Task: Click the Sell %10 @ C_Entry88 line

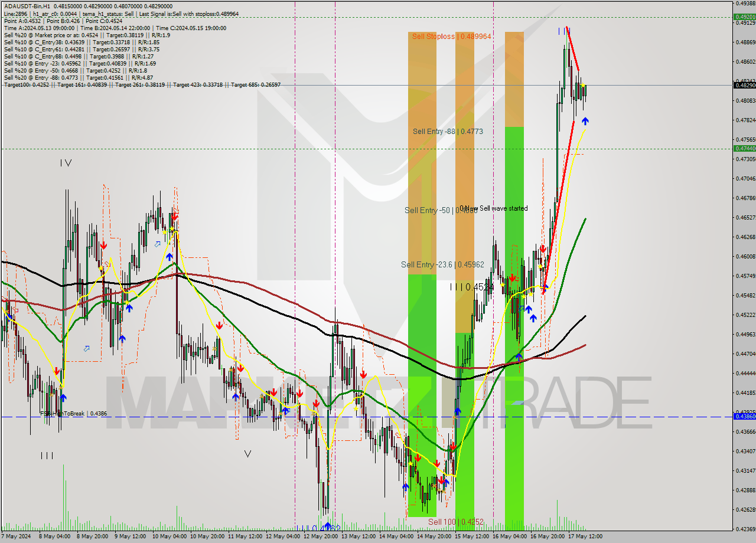Action: [x=79, y=56]
